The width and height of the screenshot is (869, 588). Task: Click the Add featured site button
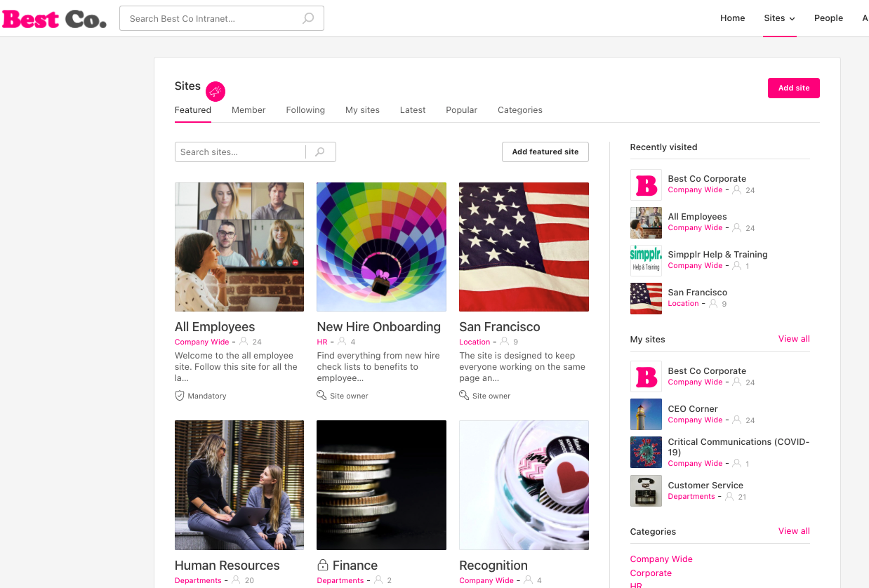545,152
